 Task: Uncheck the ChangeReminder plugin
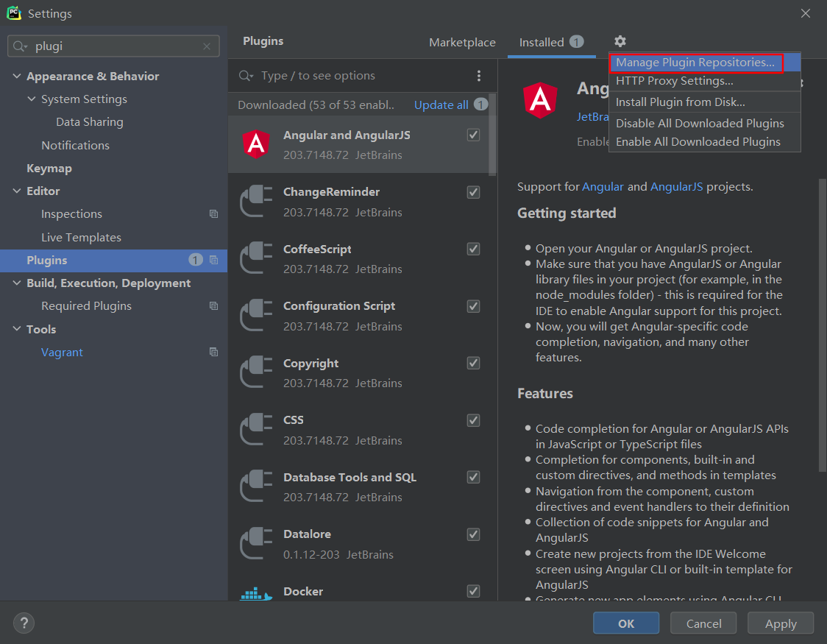(x=473, y=192)
